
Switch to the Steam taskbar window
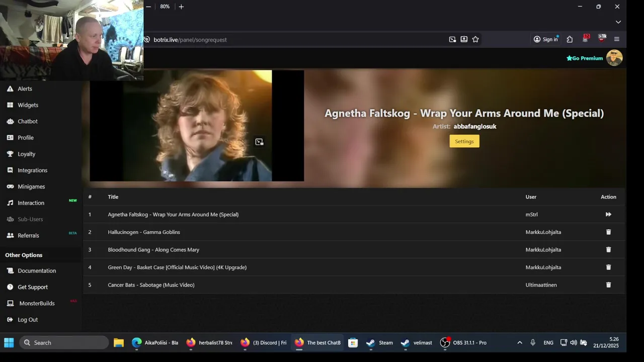(x=380, y=343)
